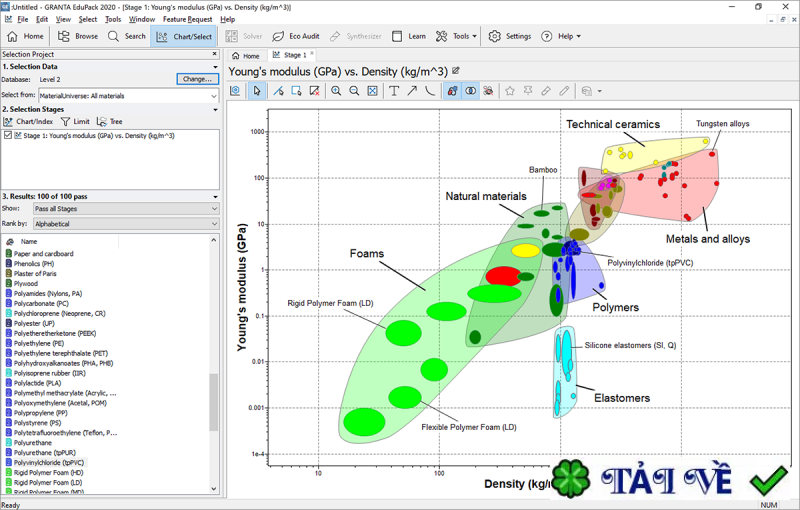Select the add text annotation tool

[394, 91]
